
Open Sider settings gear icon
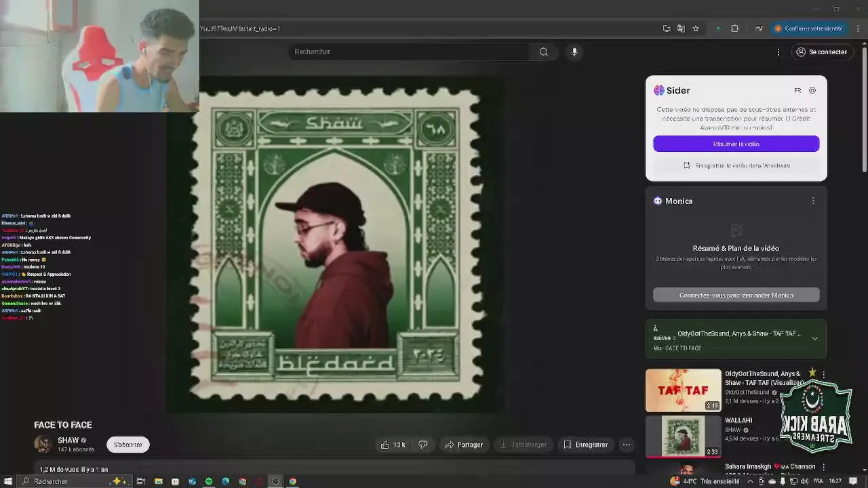[812, 90]
